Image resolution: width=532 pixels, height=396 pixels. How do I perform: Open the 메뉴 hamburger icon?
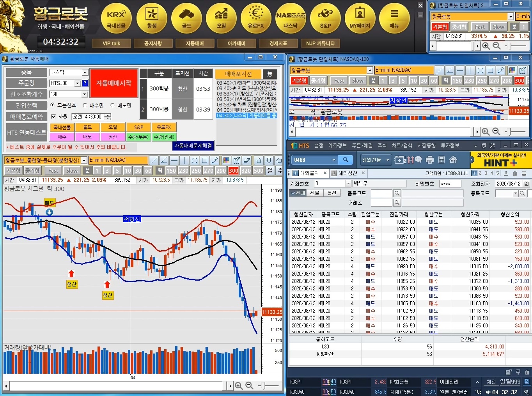pos(394,18)
